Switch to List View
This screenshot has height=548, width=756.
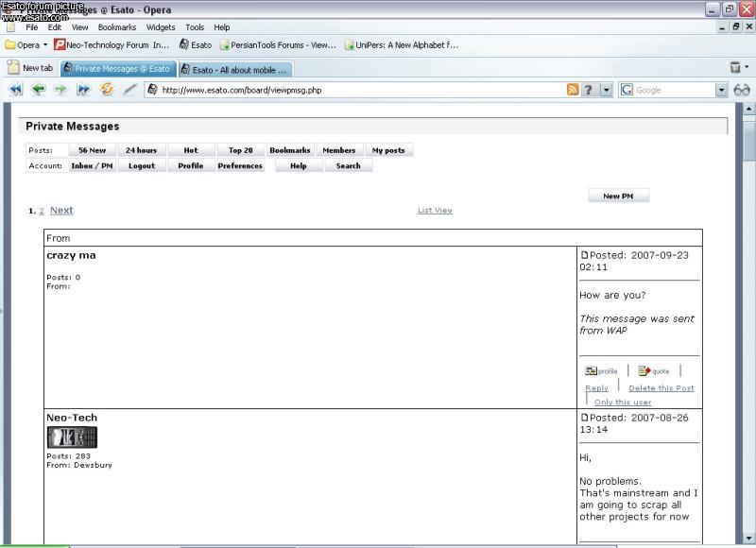435,210
